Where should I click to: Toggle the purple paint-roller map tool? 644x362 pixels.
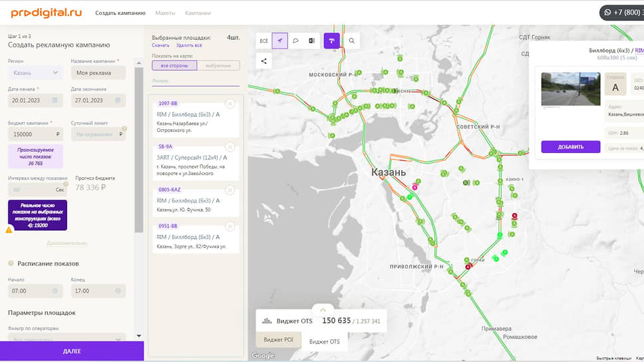click(332, 41)
